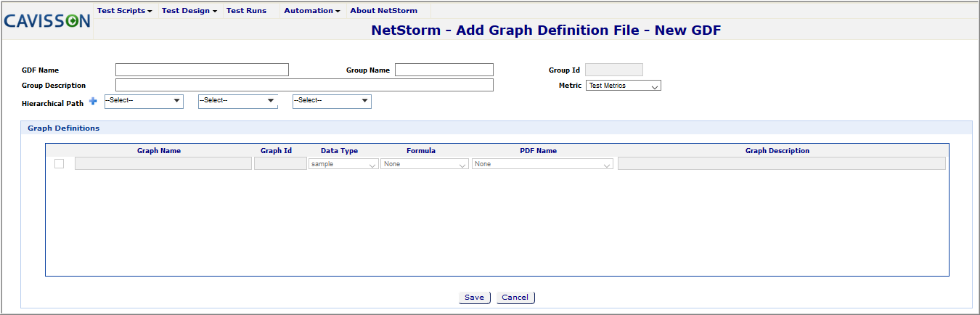Click the Group Id field
The width and height of the screenshot is (980, 315).
point(614,70)
